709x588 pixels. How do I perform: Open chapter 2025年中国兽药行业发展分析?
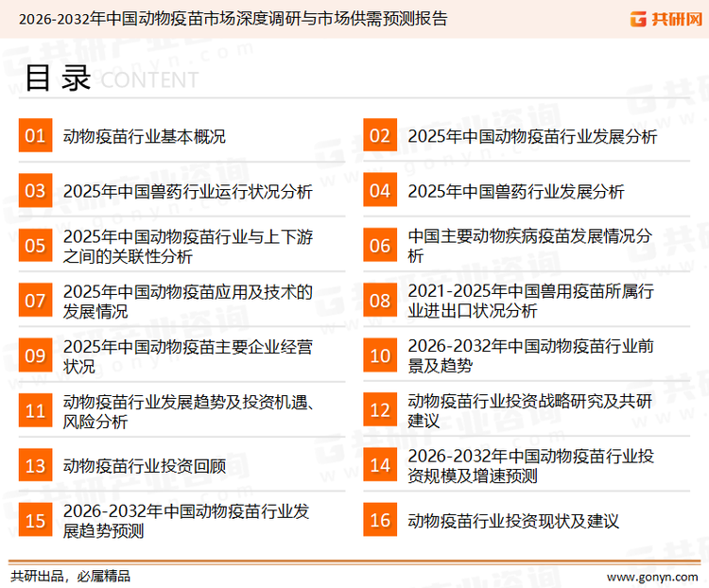516,191
